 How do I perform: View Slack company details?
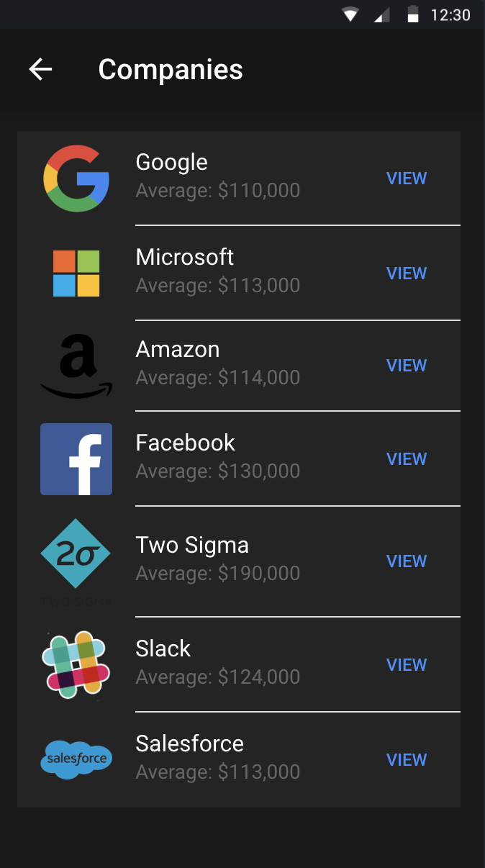[x=407, y=665]
